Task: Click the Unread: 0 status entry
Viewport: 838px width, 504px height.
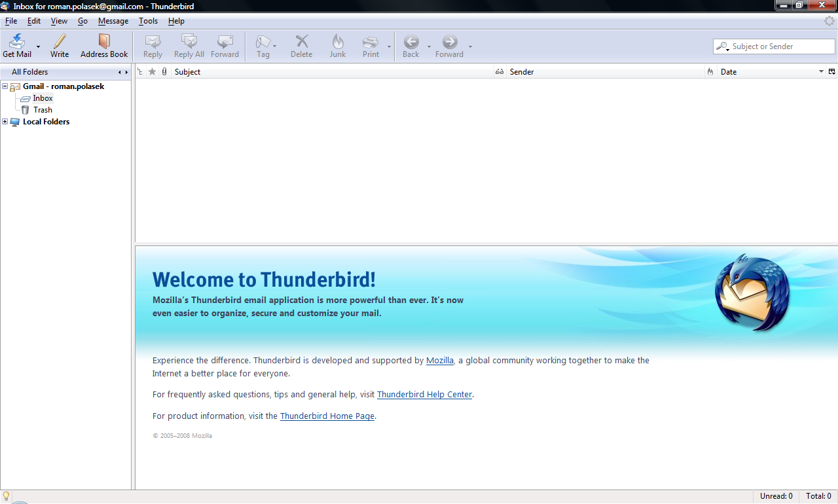Action: pyautogui.click(x=776, y=496)
